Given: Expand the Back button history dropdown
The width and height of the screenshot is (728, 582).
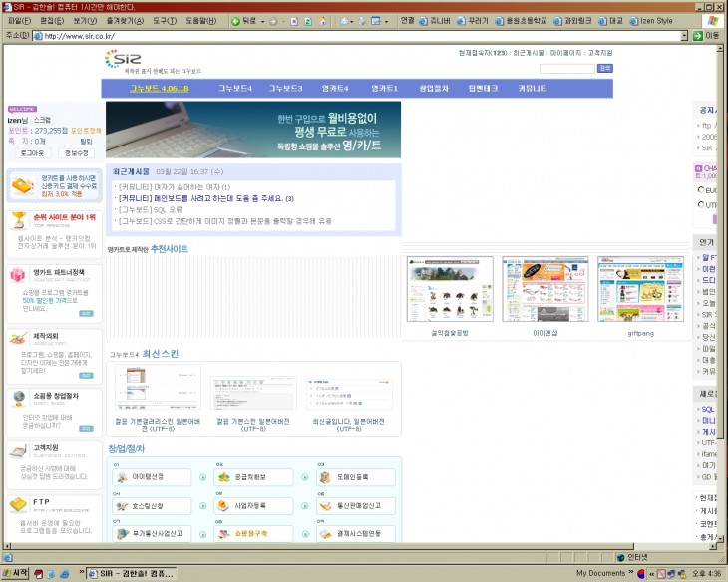Looking at the screenshot, I should point(261,20).
